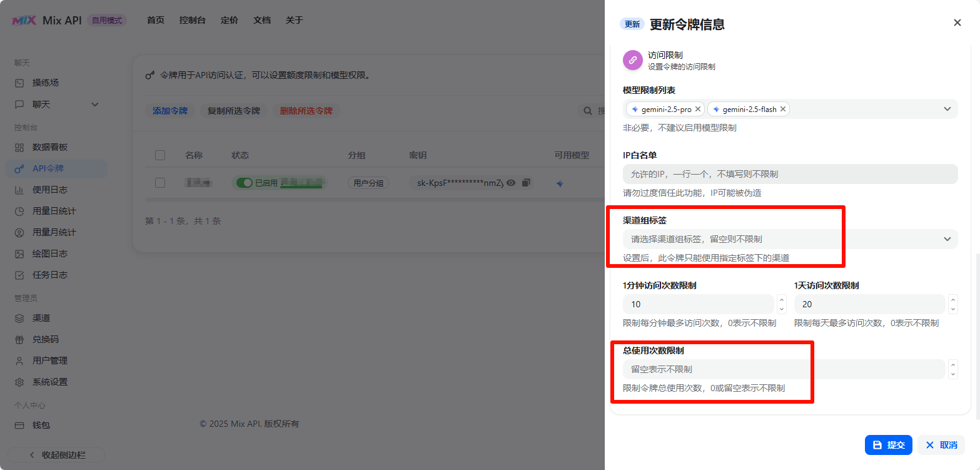Viewport: 980px width, 470px height.
Task: Select the token row checkbox
Action: tap(160, 183)
